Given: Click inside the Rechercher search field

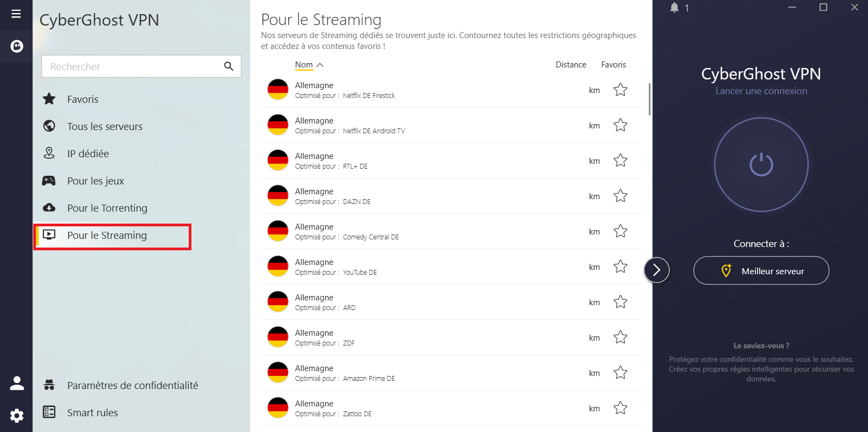Looking at the screenshot, I should [x=136, y=66].
